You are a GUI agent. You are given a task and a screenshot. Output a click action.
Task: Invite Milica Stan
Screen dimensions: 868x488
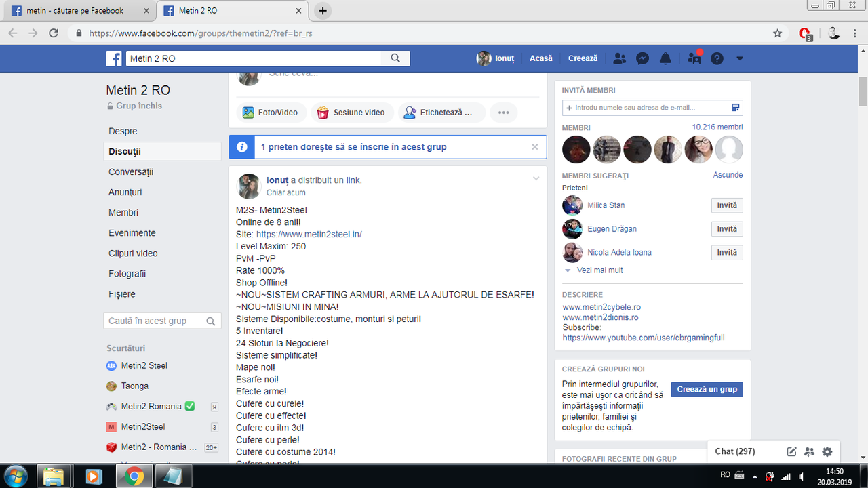(x=727, y=205)
